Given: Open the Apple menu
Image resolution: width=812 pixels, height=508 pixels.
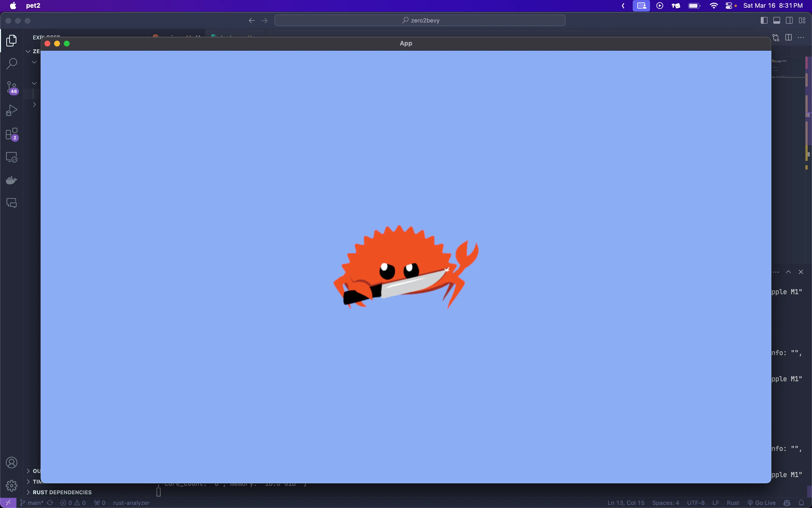Looking at the screenshot, I should pyautogui.click(x=13, y=6).
